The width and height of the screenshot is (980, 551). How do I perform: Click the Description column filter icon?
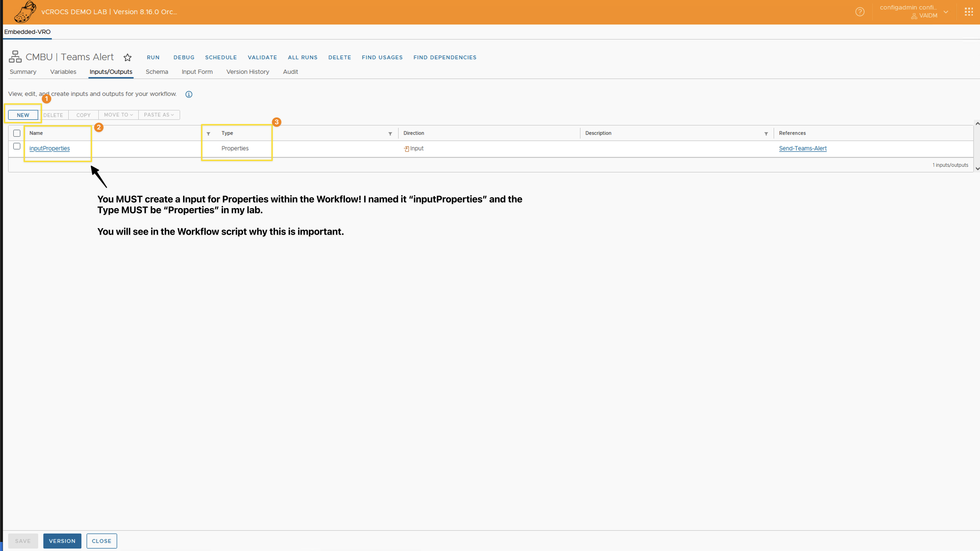click(766, 133)
